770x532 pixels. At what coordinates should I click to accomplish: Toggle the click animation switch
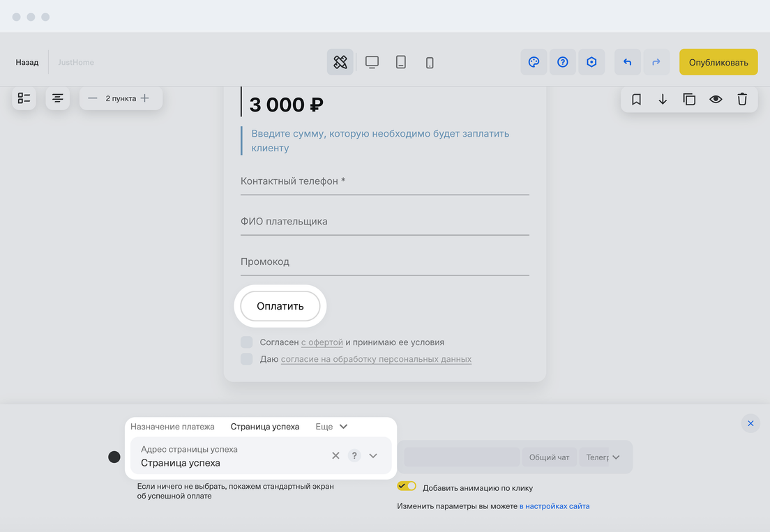[x=407, y=486]
